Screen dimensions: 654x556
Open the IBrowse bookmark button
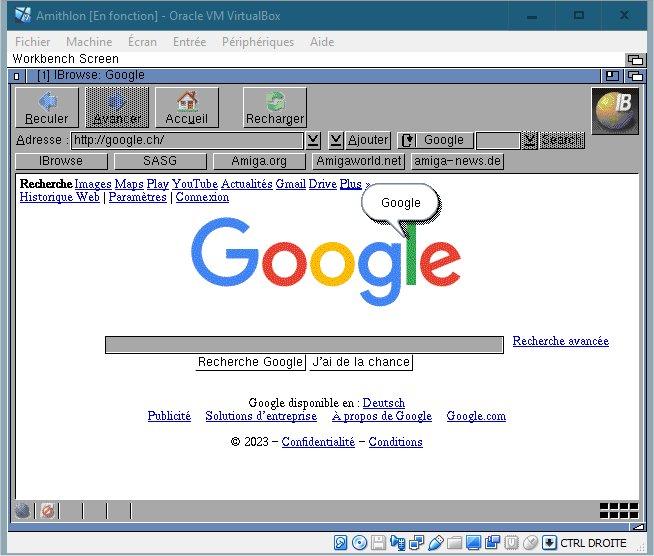61,161
